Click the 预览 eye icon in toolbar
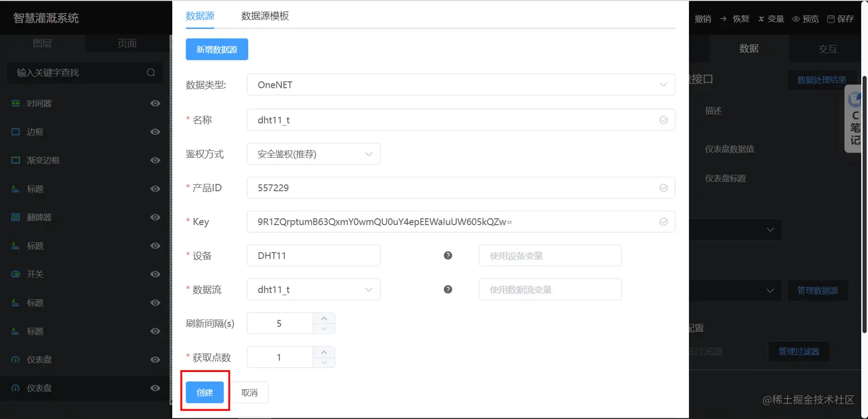Screen dimensions: 868x419 (796, 19)
